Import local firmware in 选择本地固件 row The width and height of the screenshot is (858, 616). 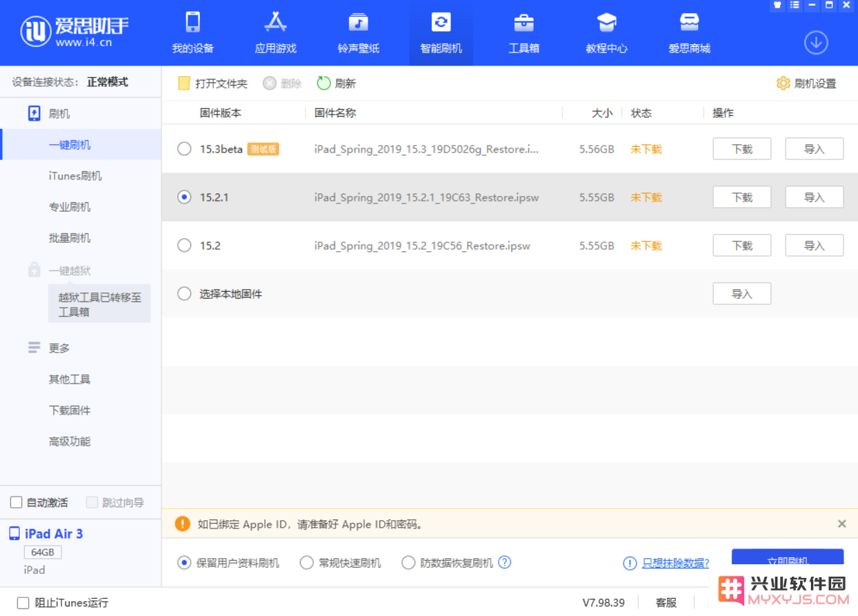pos(741,294)
